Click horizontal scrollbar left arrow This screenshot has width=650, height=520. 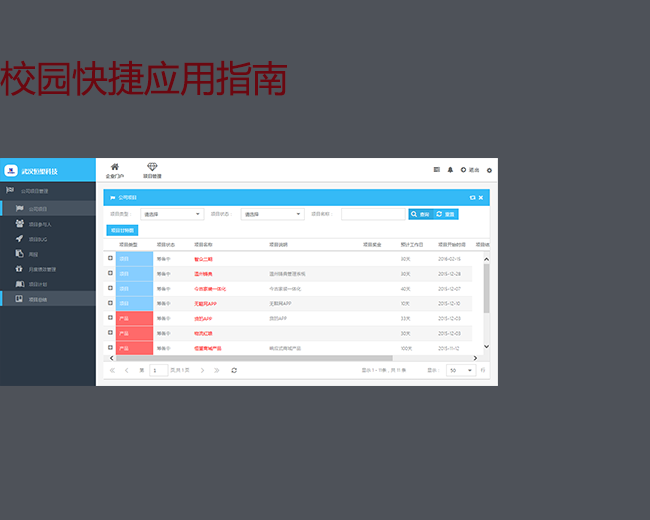pyautogui.click(x=111, y=358)
